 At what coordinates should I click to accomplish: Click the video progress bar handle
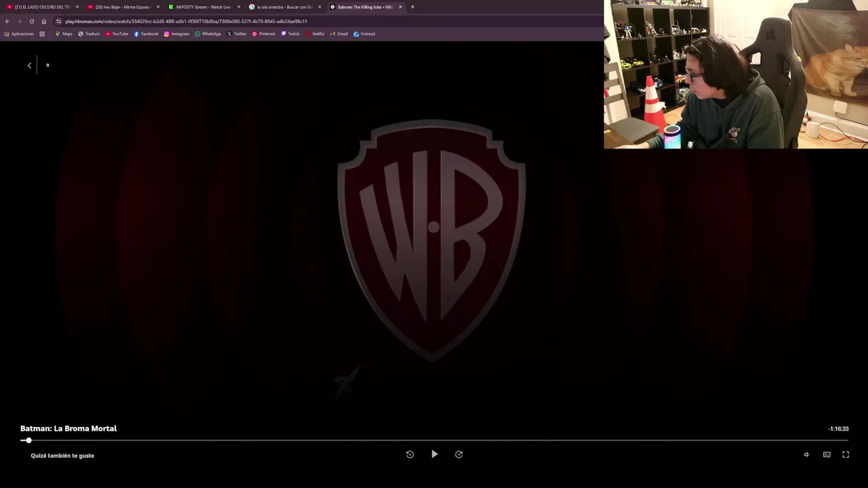click(28, 441)
